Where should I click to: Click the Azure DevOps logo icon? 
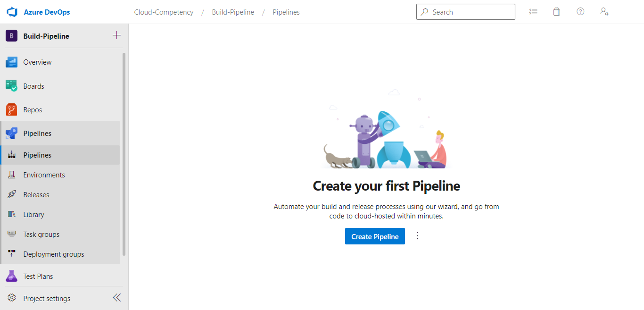click(12, 12)
